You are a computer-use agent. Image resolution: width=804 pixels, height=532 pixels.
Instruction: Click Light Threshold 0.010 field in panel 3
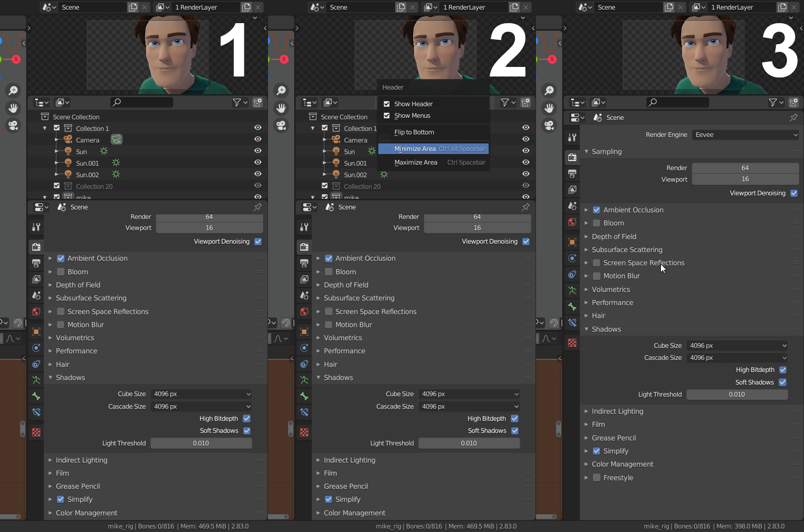(737, 395)
